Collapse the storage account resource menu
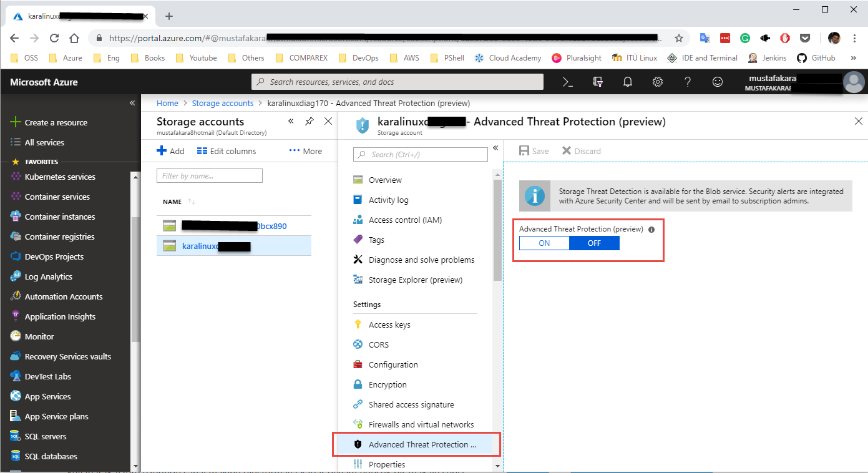The height and width of the screenshot is (473, 868). coord(495,148)
